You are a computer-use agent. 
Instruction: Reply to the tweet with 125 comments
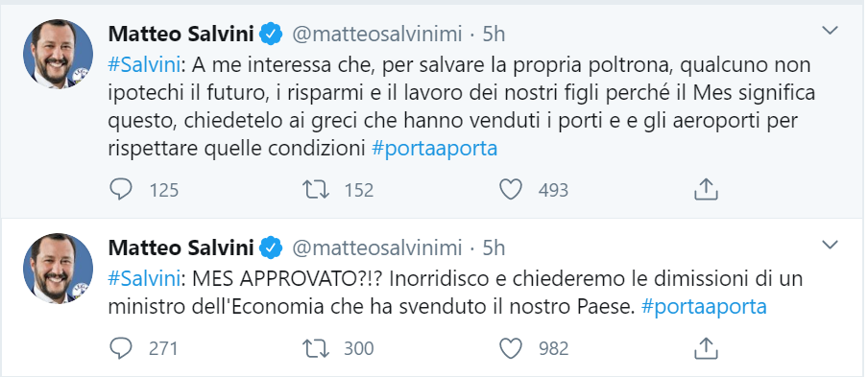coord(121,190)
